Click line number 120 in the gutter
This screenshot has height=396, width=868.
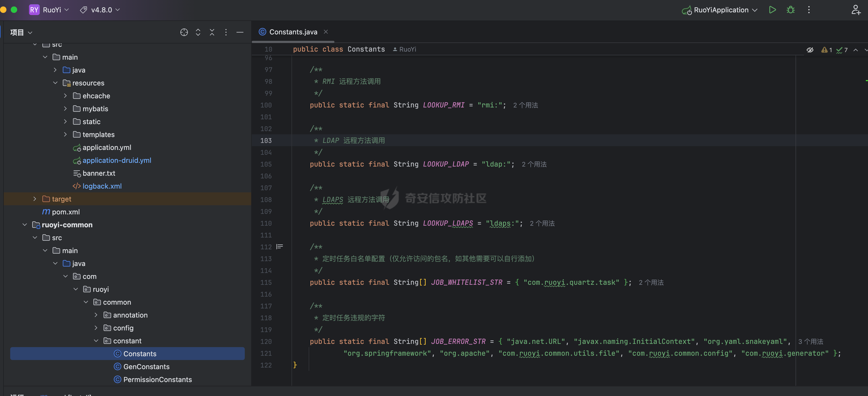coord(266,341)
